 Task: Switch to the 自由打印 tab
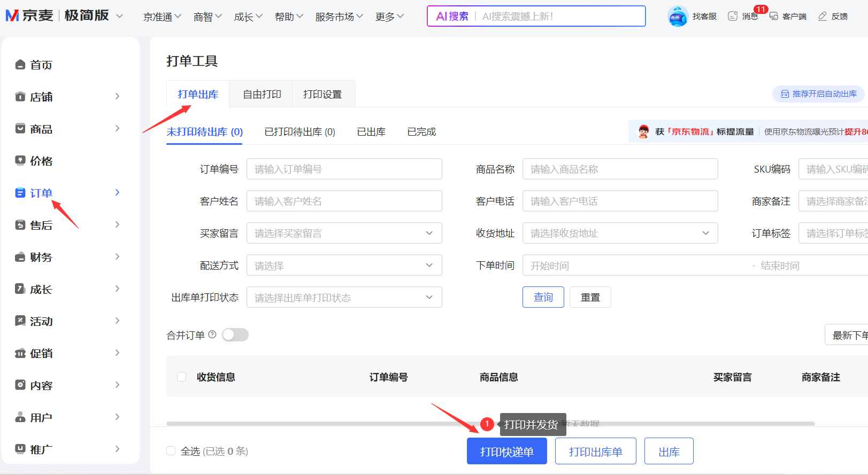(262, 95)
